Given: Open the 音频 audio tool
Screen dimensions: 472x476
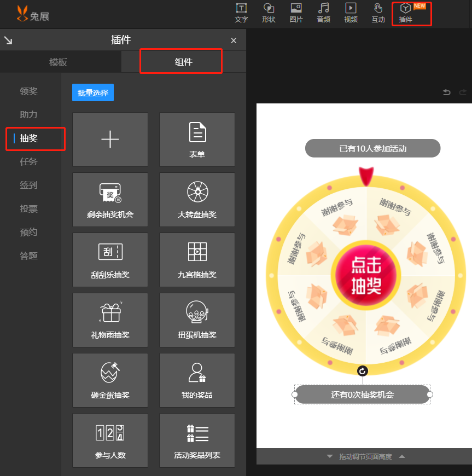Looking at the screenshot, I should tap(323, 13).
